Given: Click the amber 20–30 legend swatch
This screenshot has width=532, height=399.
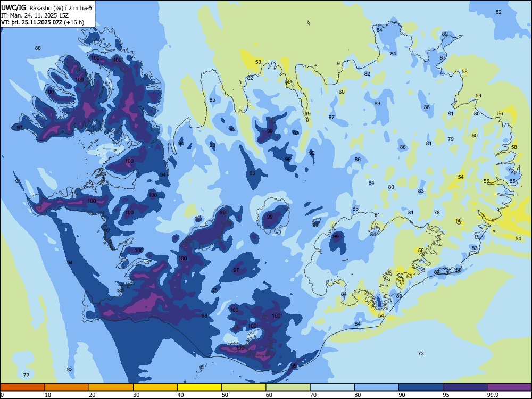Looking at the screenshot, I should pyautogui.click(x=111, y=387).
